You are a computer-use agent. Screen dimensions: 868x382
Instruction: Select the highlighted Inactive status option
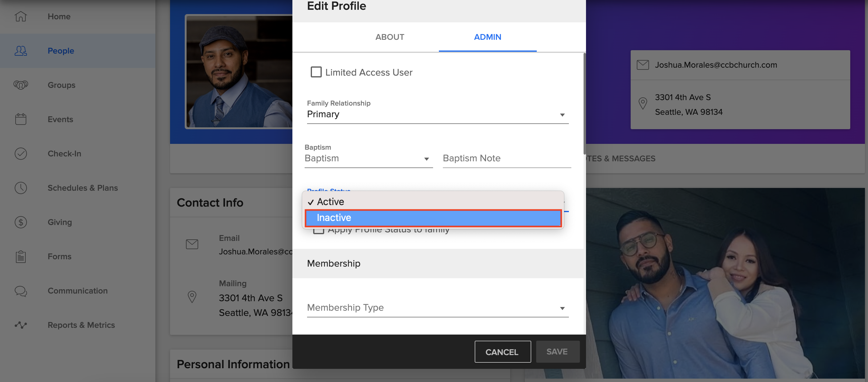(433, 218)
